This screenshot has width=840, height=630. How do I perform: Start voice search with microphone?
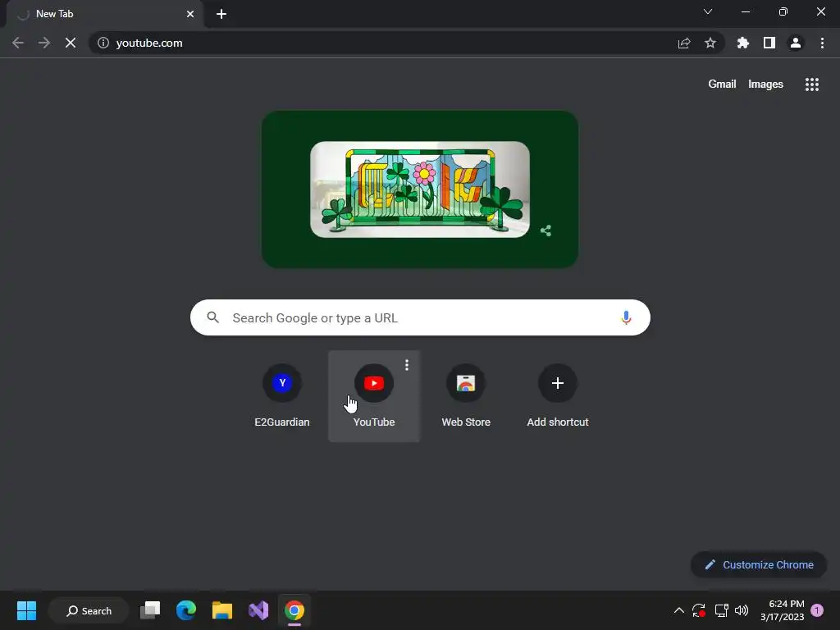[625, 317]
